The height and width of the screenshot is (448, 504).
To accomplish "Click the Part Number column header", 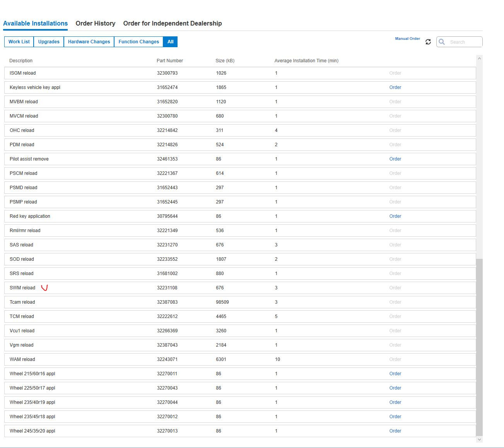I will (x=170, y=61).
